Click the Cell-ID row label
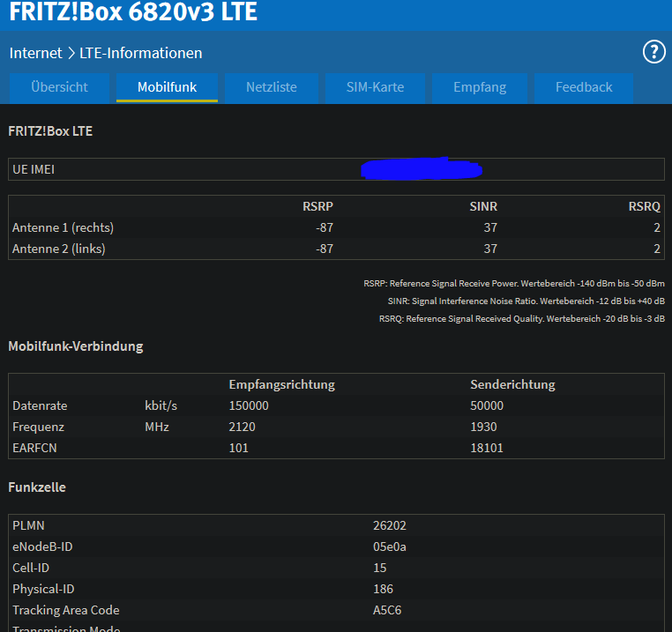 31,569
